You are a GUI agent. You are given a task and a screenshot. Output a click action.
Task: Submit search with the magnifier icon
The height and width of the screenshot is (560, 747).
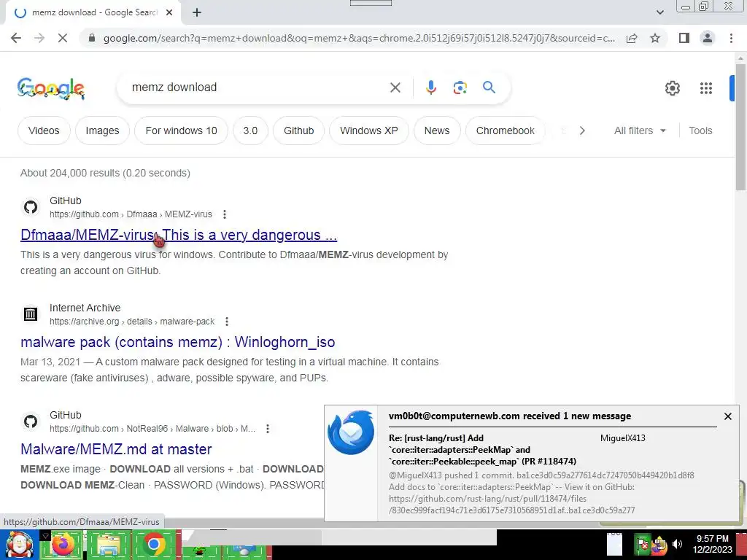click(489, 87)
